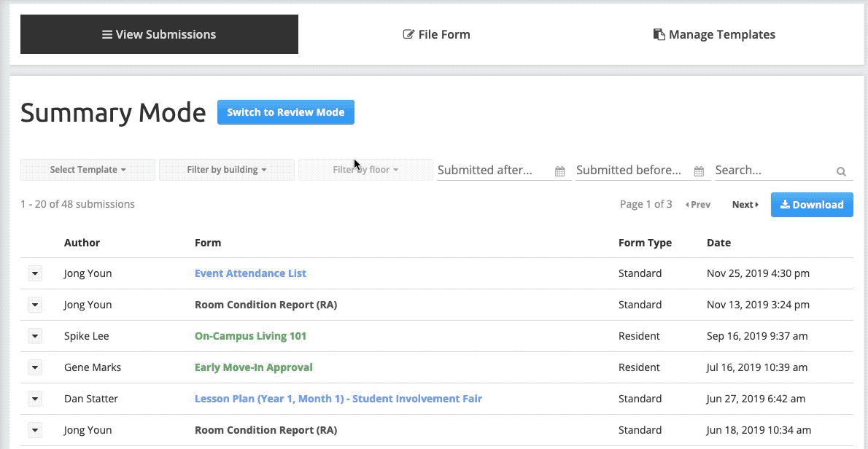Expand row options for Gene Marks' submission
This screenshot has height=449, width=868.
click(x=35, y=367)
